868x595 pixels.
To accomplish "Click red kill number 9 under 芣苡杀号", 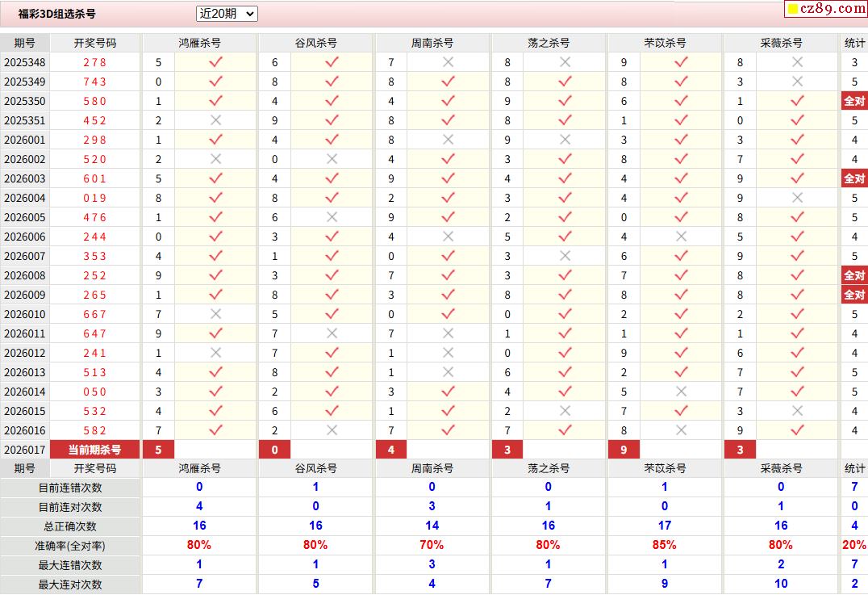I will point(624,450).
